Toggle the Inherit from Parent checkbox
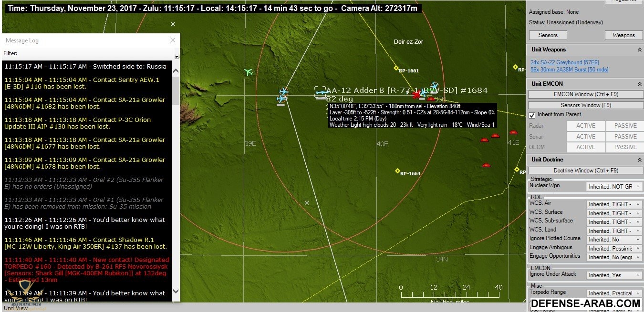The image size is (644, 312). (x=532, y=115)
